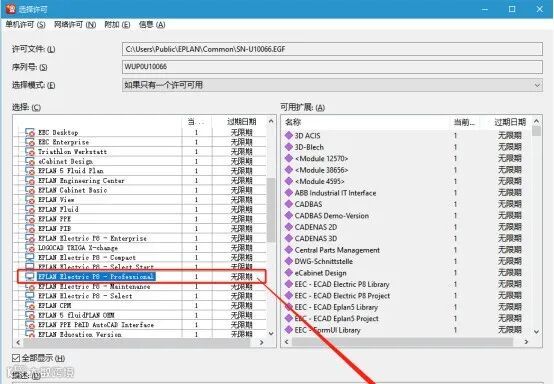Open the 信息 menu
This screenshot has width=554, height=384.
(x=152, y=25)
